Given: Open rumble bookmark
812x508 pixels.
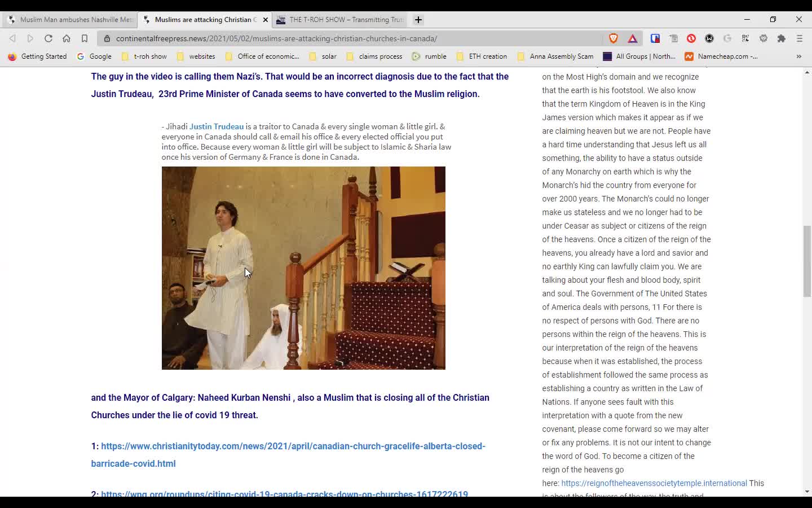Looking at the screenshot, I should [430, 56].
